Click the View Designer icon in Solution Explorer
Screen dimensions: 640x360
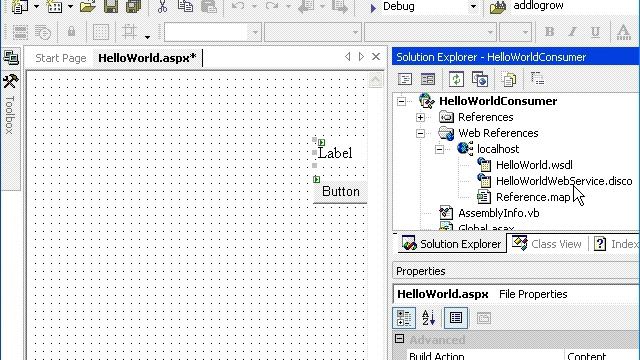point(428,79)
